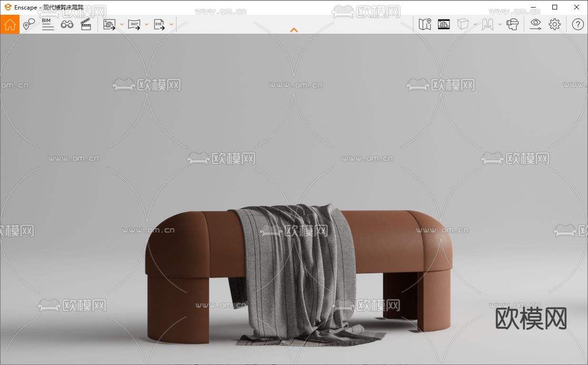Click the Screenshot export icon

point(109,25)
